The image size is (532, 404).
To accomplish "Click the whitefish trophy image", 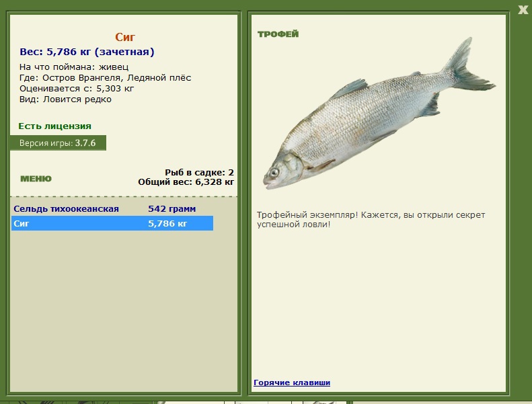I will click(x=379, y=114).
